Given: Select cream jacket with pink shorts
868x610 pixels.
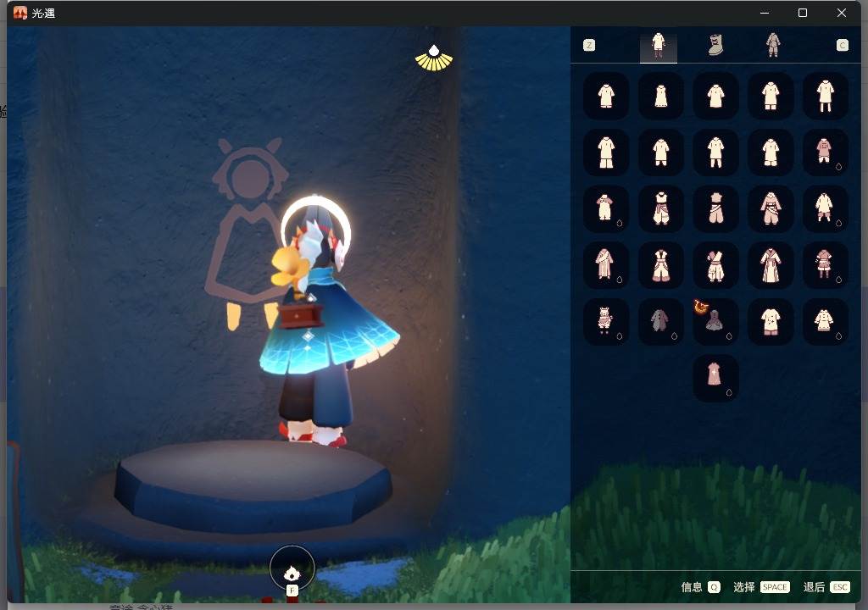Looking at the screenshot, I should pyautogui.click(x=825, y=208).
